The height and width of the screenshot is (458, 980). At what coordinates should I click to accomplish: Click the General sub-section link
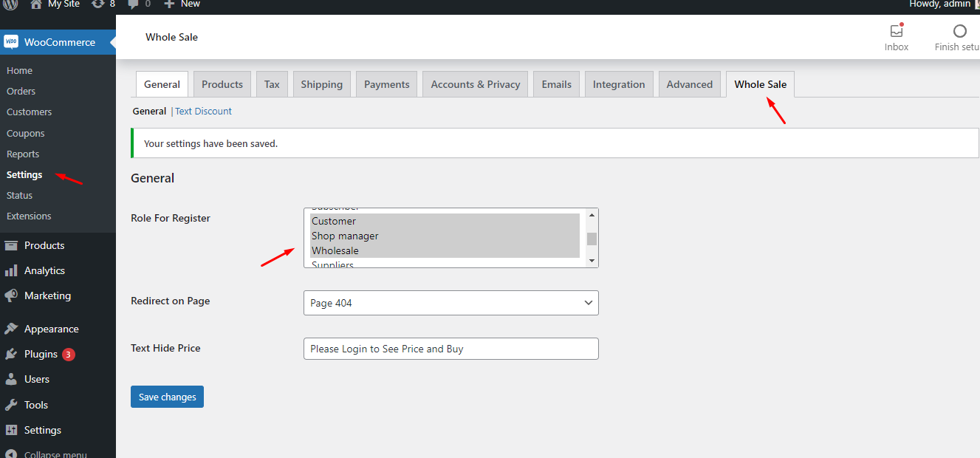[149, 112]
